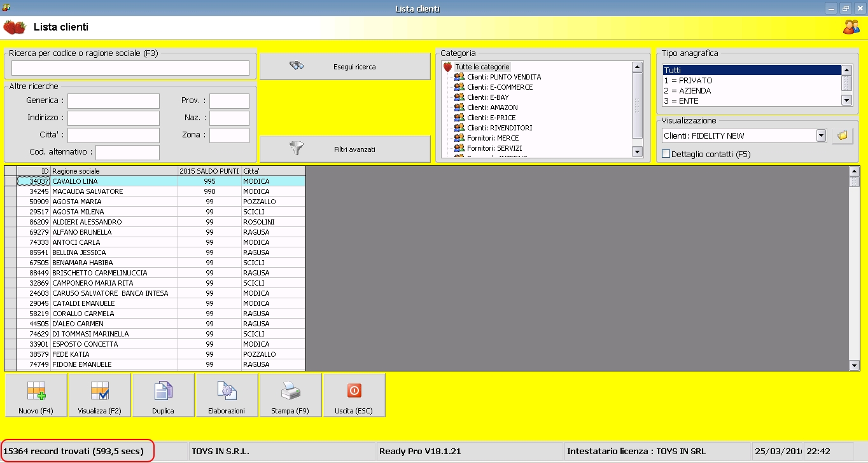Screen dimensions: 868x463
Task: Open Elaborazioni gear button
Action: pos(227,395)
